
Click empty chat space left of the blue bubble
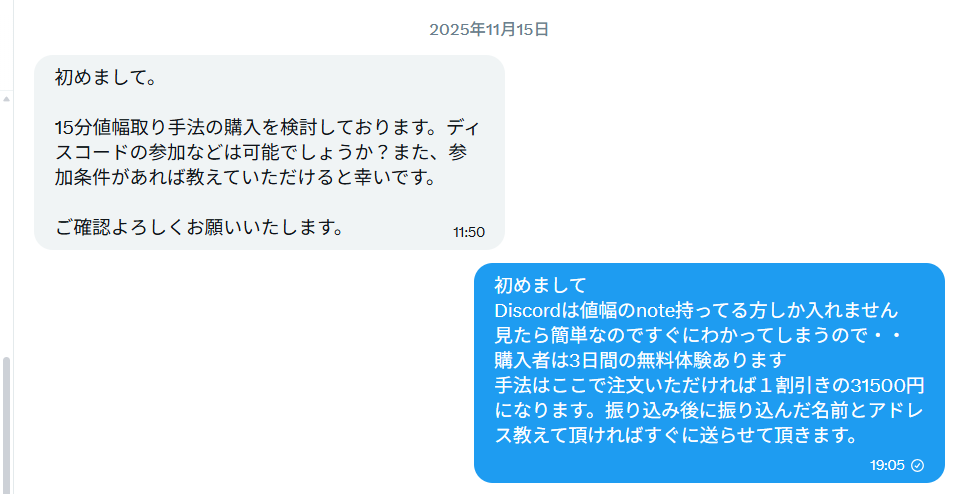tap(247, 370)
